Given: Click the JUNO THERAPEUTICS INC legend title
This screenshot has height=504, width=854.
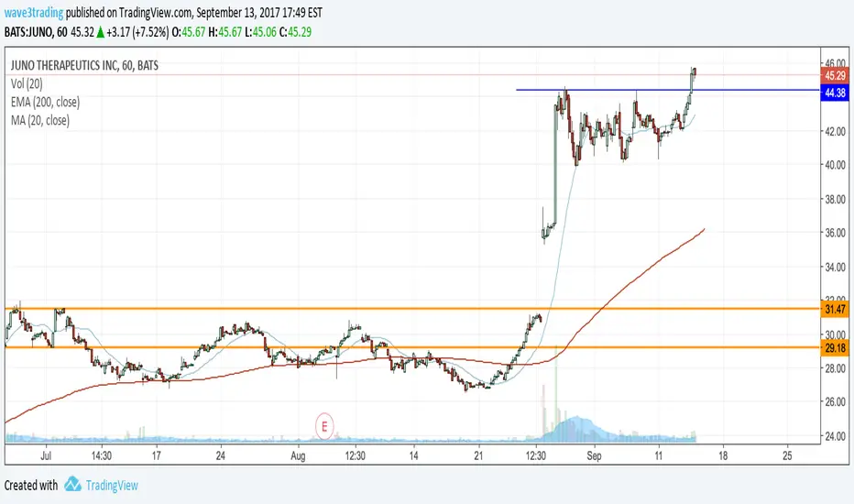Looking at the screenshot, I should pos(84,65).
